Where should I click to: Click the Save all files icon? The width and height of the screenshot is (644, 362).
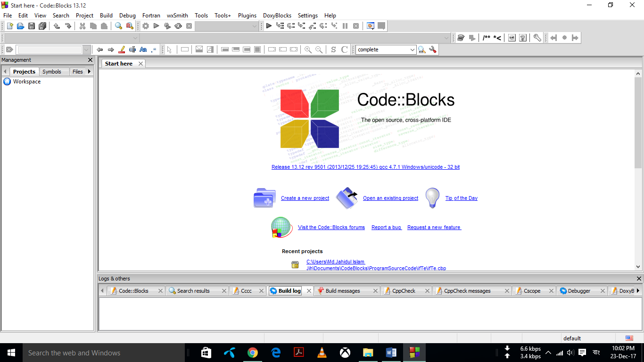pyautogui.click(x=42, y=26)
